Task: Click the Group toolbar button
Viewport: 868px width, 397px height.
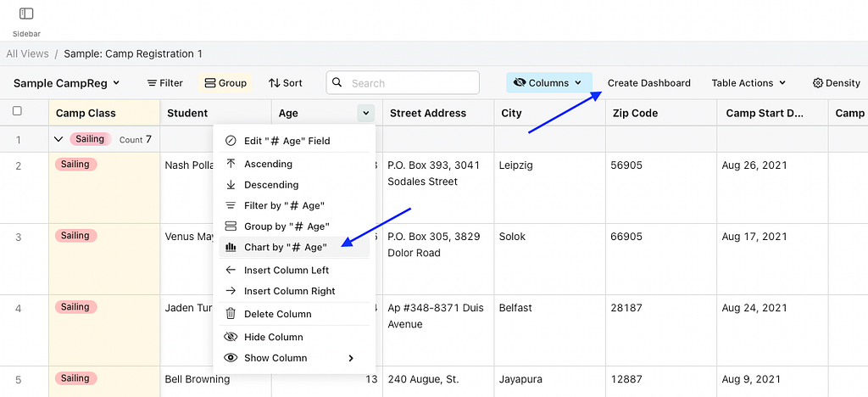Action: click(x=225, y=83)
